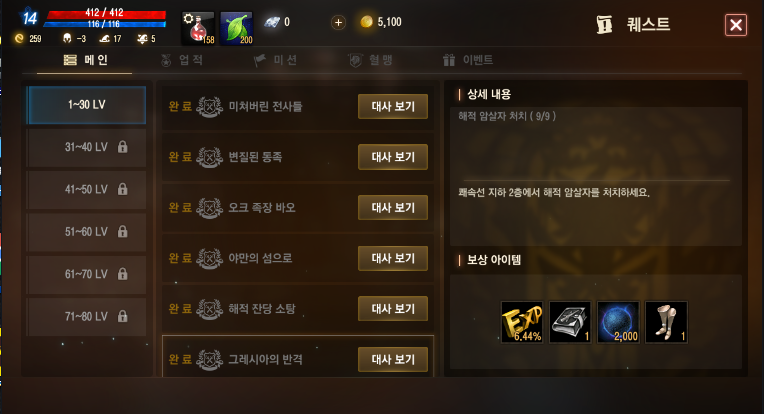Click the quest scroll icon by 퀘스트

tap(604, 24)
